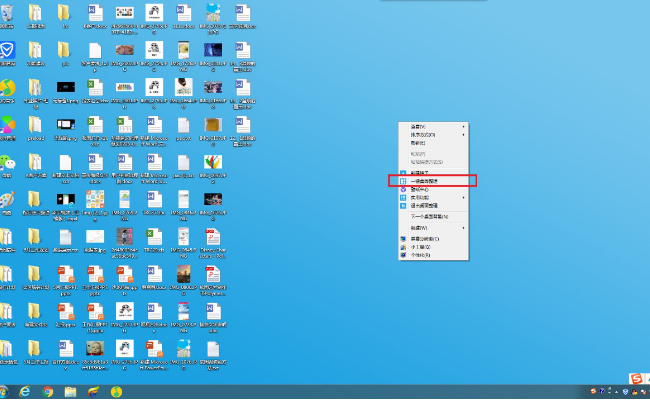
Task: Click 退出桌面整理 to exit desktop organizer
Action: [x=428, y=205]
